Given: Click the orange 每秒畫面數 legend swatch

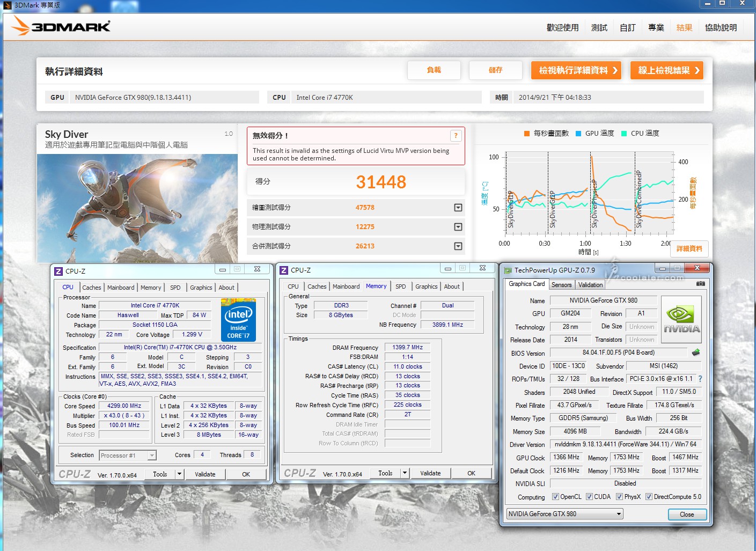Looking at the screenshot, I should 527,134.
